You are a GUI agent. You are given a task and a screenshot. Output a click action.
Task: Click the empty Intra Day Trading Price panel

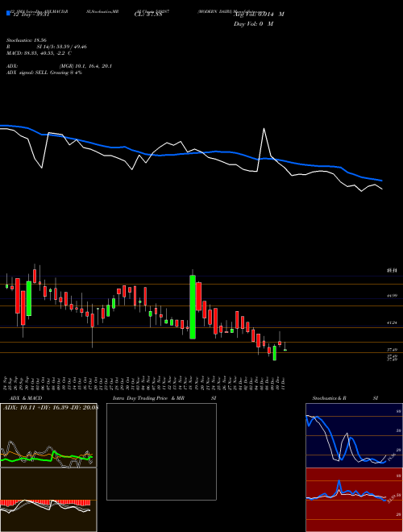(161, 451)
